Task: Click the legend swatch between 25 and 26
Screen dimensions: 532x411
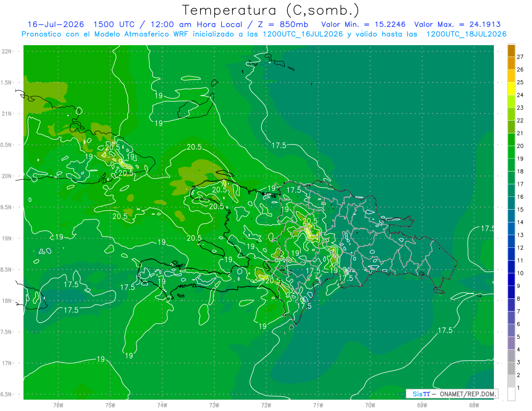Action: (x=511, y=76)
